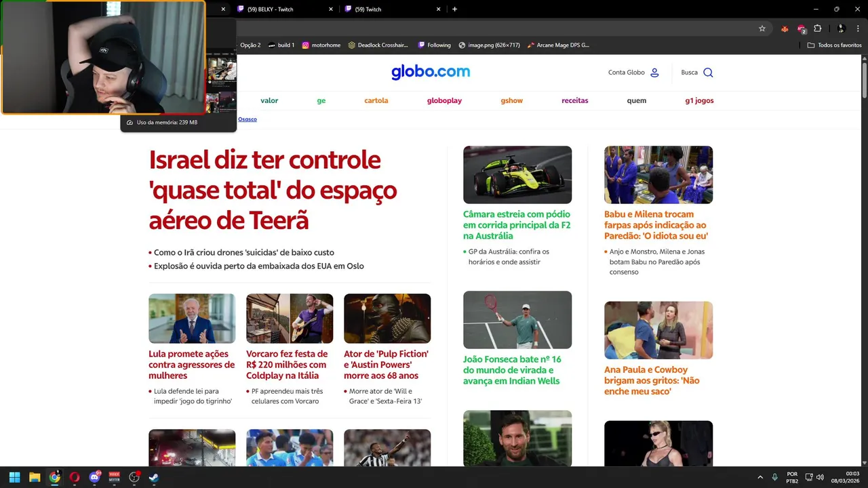Open the Irã drones 'suicidas' story link
This screenshot has width=868, height=488.
tap(244, 252)
